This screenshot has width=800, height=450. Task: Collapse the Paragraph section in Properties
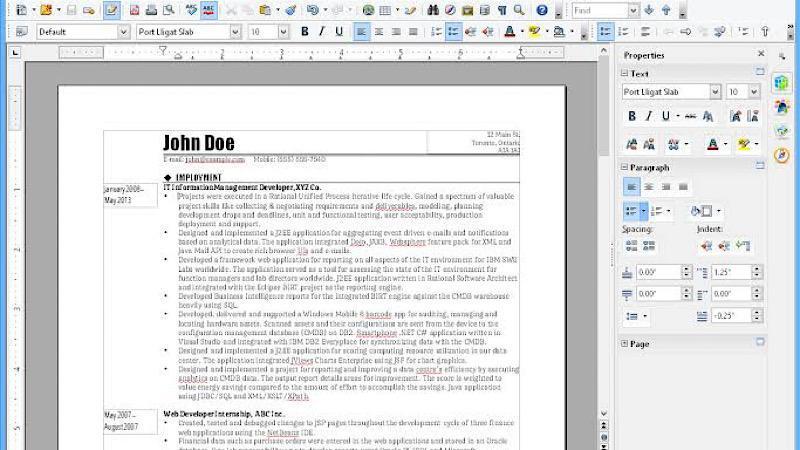624,167
